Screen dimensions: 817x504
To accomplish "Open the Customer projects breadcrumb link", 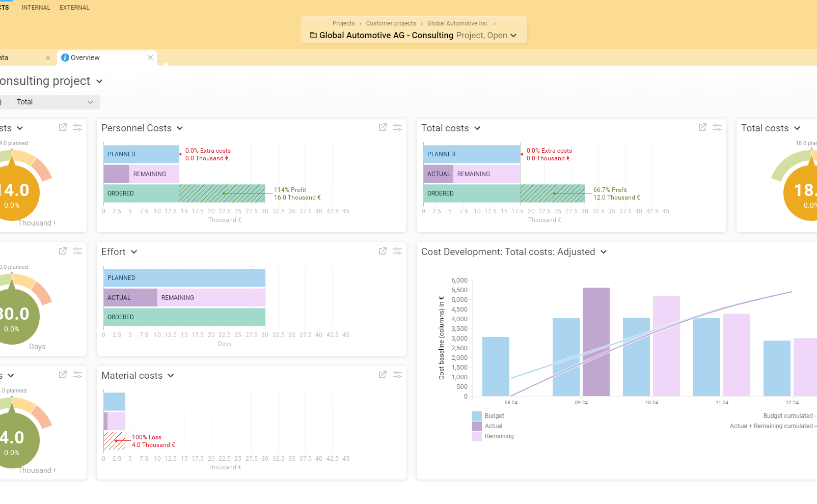I will click(391, 23).
